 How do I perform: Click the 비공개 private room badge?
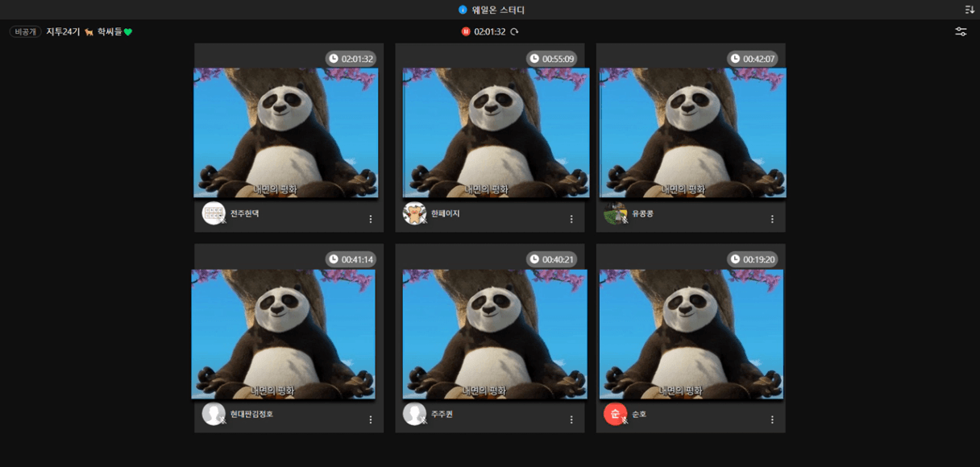pos(25,31)
